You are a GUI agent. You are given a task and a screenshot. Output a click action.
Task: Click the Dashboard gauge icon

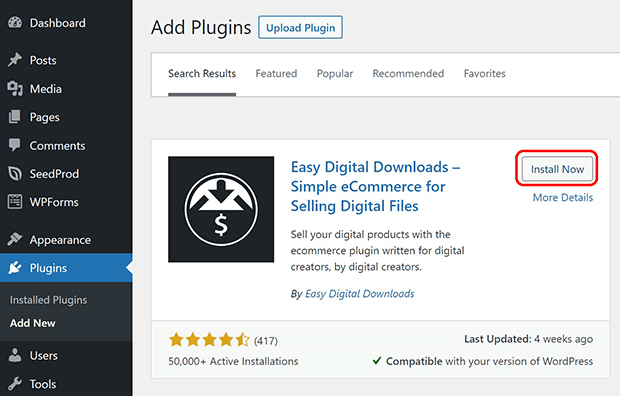pyautogui.click(x=15, y=23)
